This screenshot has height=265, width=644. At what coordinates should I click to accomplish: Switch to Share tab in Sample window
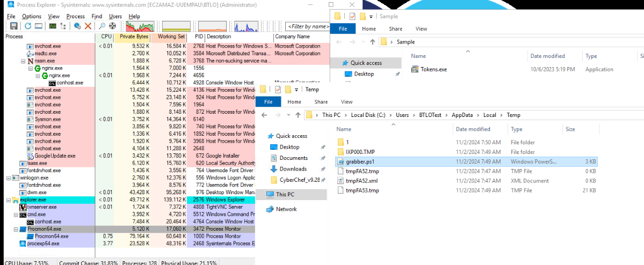pos(395,29)
